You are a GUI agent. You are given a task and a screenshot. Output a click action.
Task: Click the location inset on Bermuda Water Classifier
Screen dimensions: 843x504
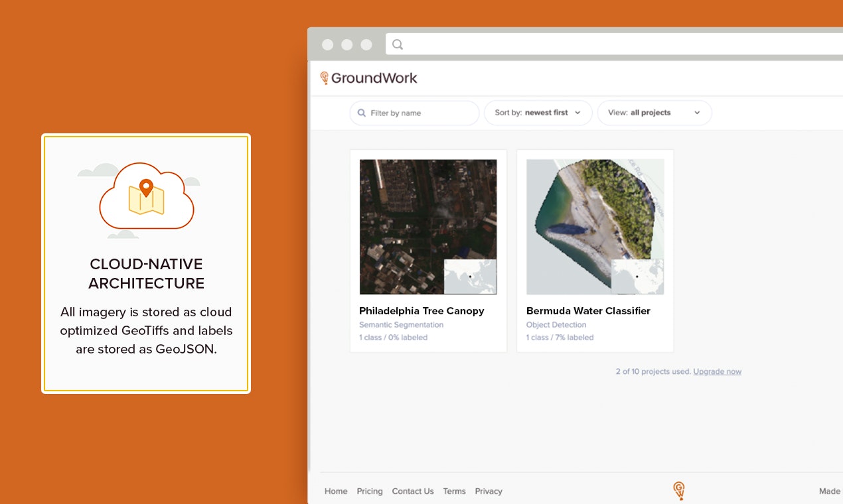click(x=637, y=277)
